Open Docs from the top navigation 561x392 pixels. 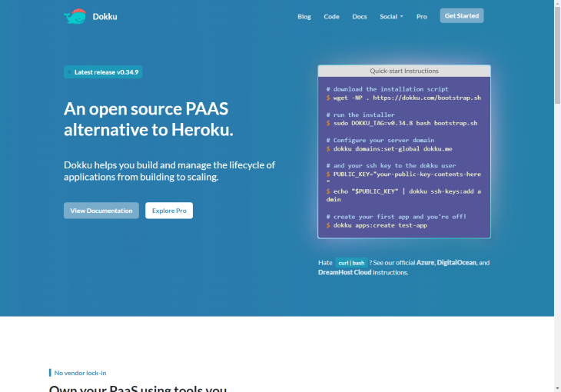(x=360, y=16)
